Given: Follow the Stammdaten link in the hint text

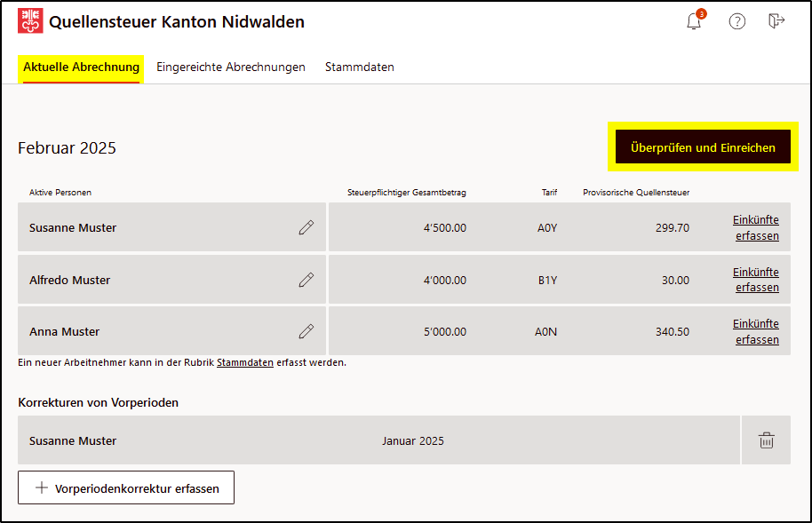Looking at the screenshot, I should [x=245, y=362].
